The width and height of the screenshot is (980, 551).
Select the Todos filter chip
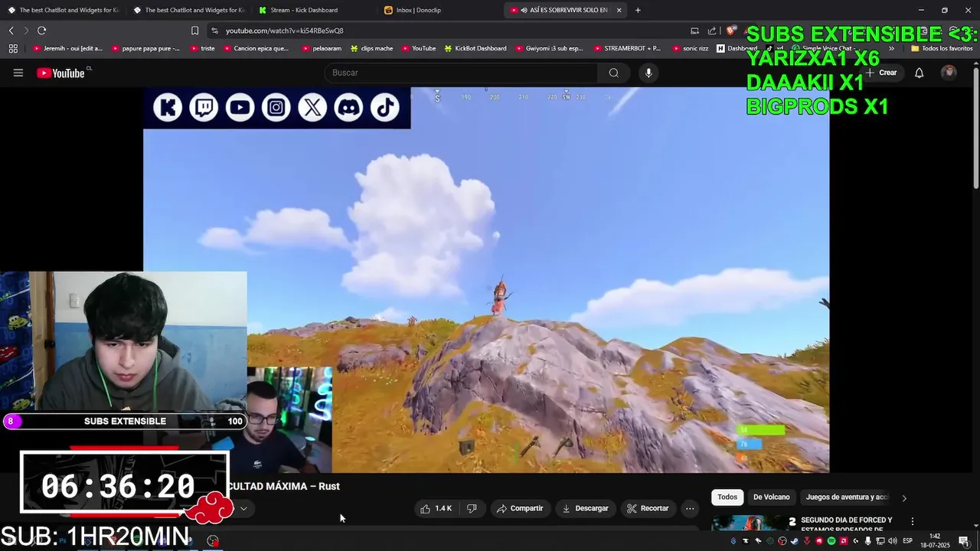[727, 497]
